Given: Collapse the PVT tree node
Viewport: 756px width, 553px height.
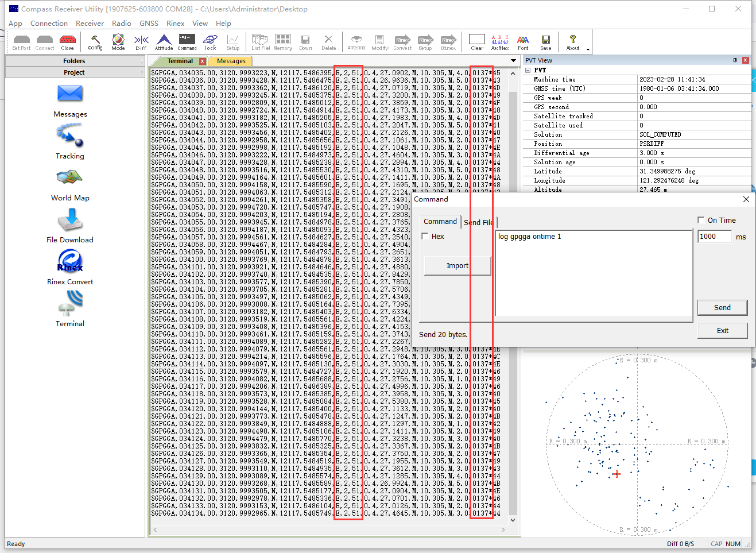Looking at the screenshot, I should click(x=528, y=70).
